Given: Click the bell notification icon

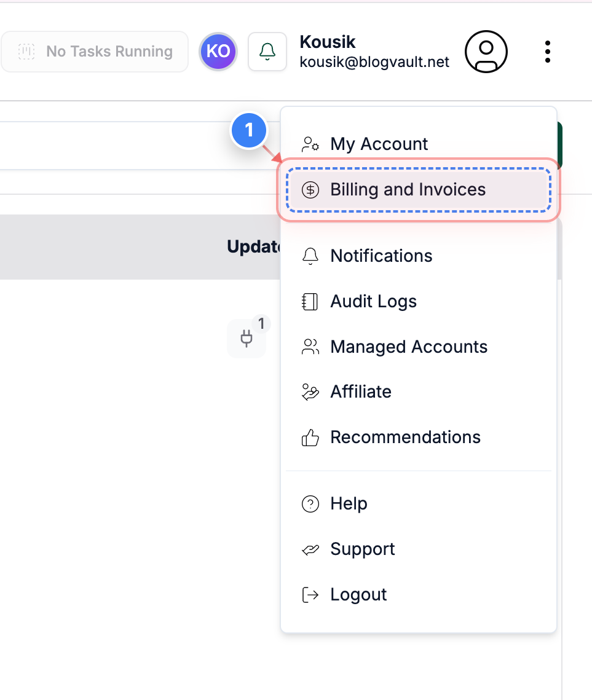Looking at the screenshot, I should [x=267, y=52].
